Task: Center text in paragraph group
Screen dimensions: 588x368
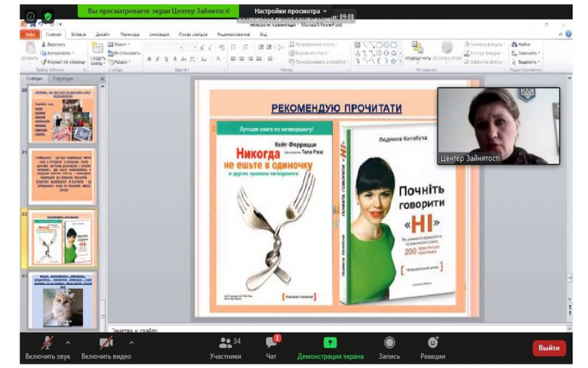Action: pos(242,59)
